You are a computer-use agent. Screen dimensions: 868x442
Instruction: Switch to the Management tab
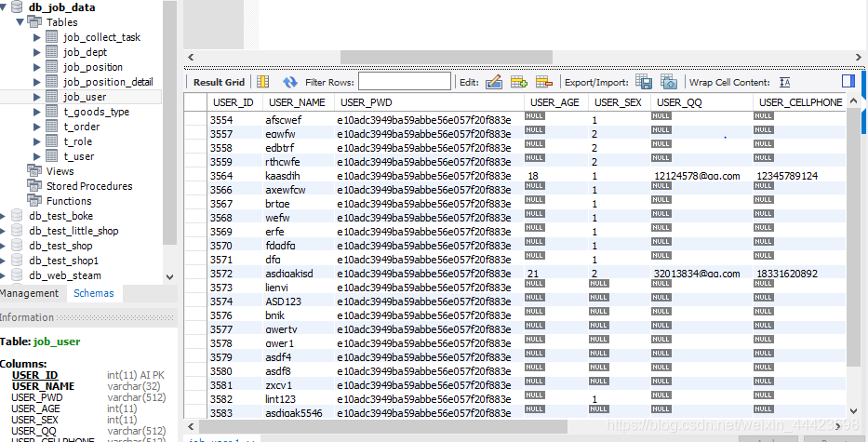pos(29,293)
